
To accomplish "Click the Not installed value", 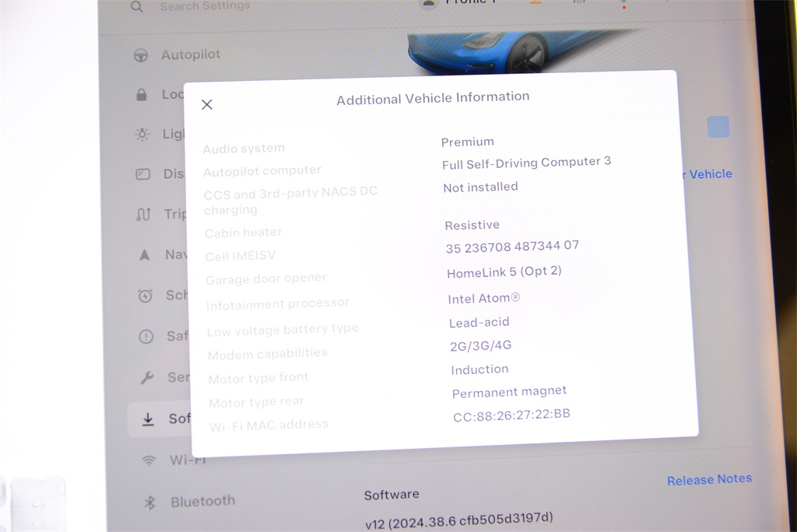I will pos(480,187).
